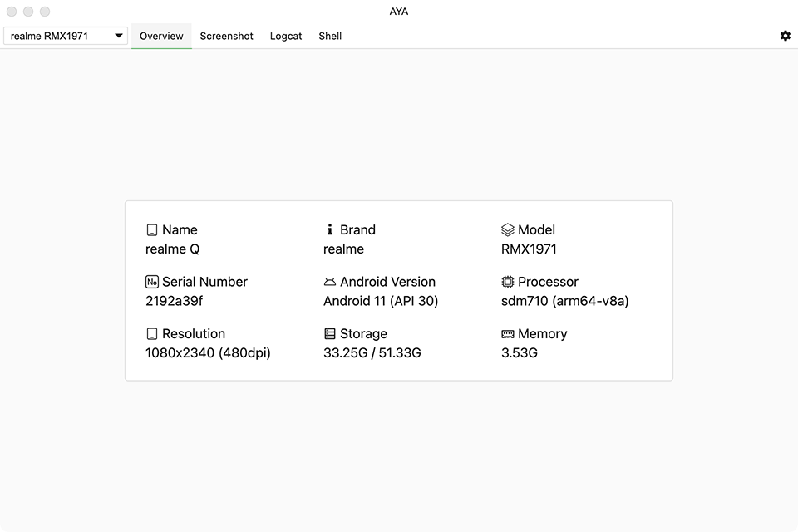Select the memory value 3.53G
The image size is (798, 532).
(519, 353)
